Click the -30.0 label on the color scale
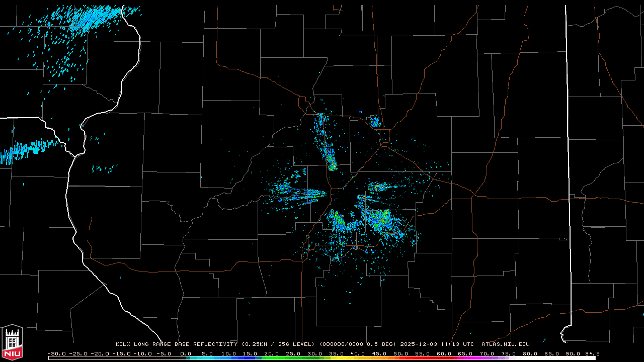 (x=57, y=353)
